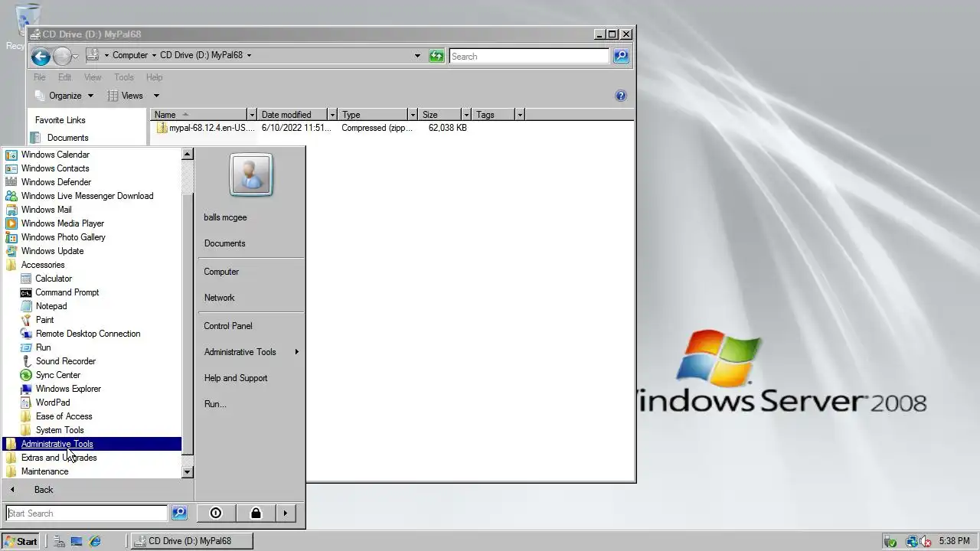Launch Sound Recorder

click(x=66, y=361)
